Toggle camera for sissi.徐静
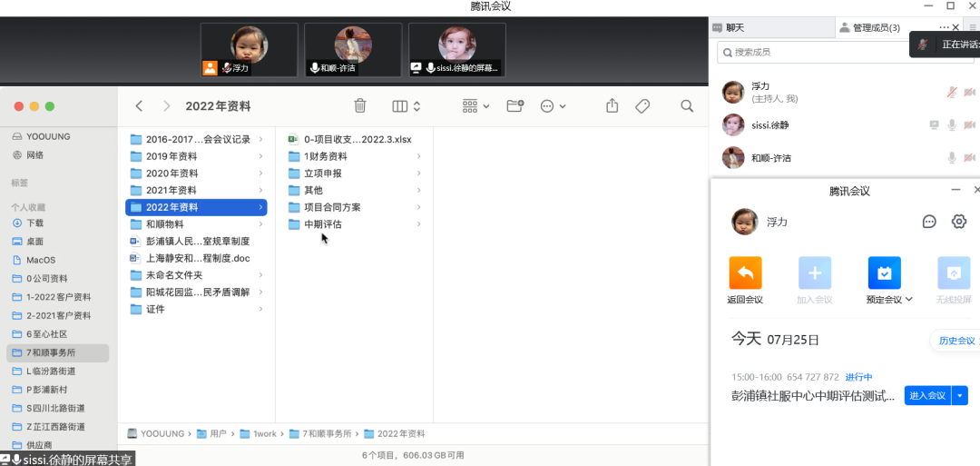The width and height of the screenshot is (980, 466). 969,125
